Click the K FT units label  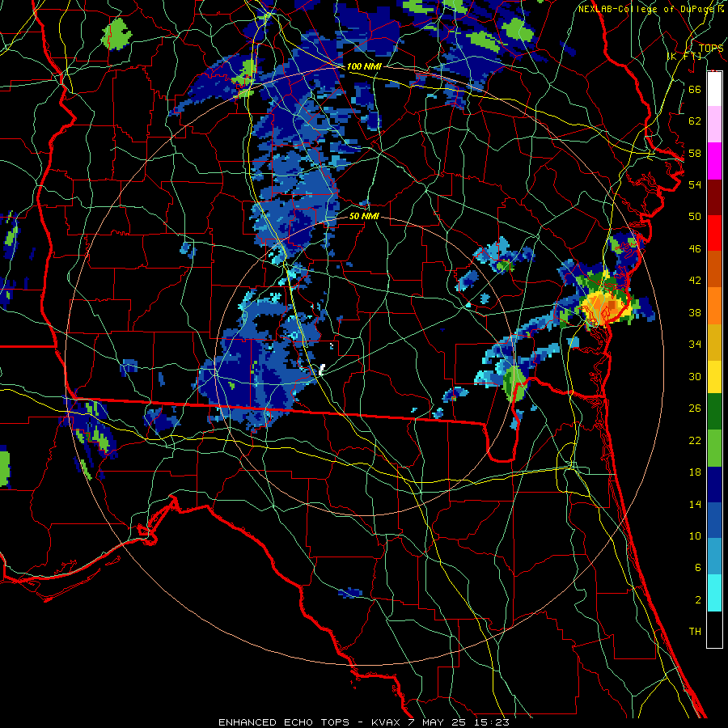[x=684, y=56]
